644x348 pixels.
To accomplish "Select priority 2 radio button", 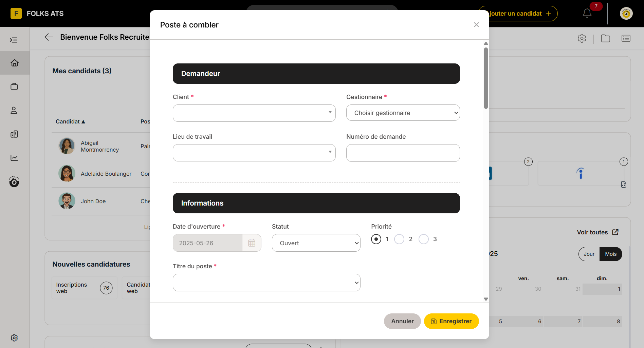I will [399, 239].
